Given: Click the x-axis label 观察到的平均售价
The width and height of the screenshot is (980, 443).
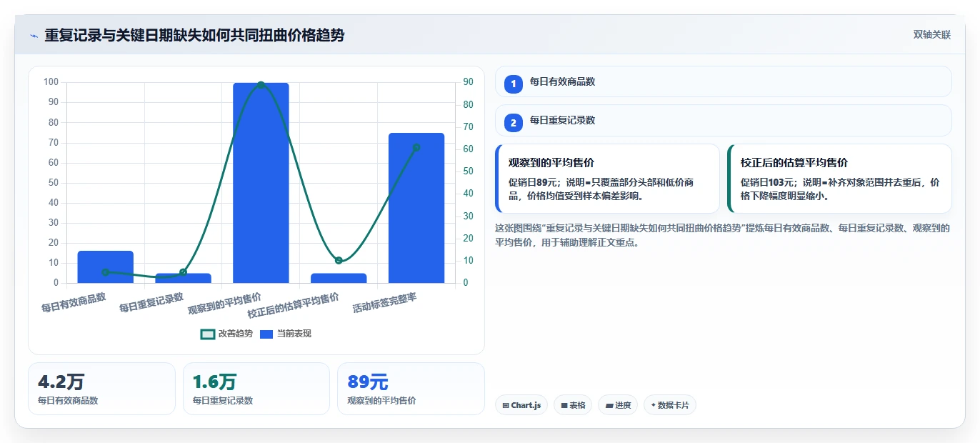Looking at the screenshot, I should point(224,304).
